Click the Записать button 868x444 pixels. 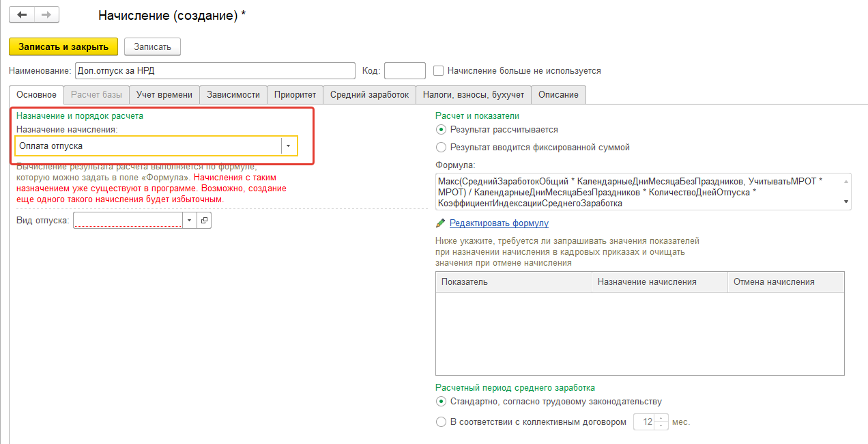[x=152, y=46]
